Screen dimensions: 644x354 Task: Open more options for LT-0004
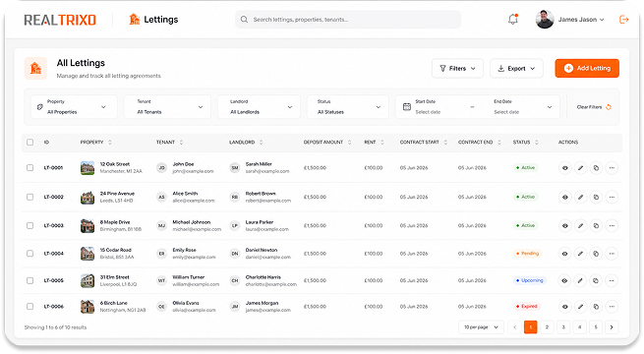pyautogui.click(x=612, y=254)
